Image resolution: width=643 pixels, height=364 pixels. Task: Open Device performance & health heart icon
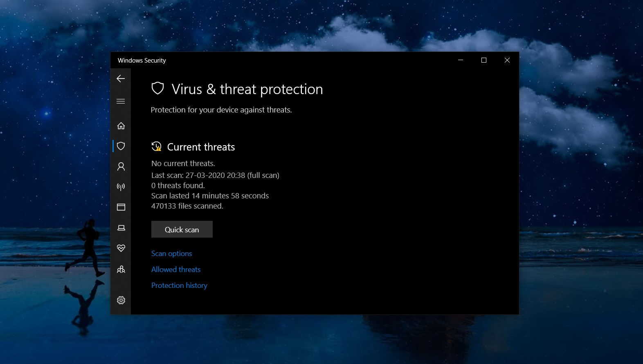[x=121, y=248]
